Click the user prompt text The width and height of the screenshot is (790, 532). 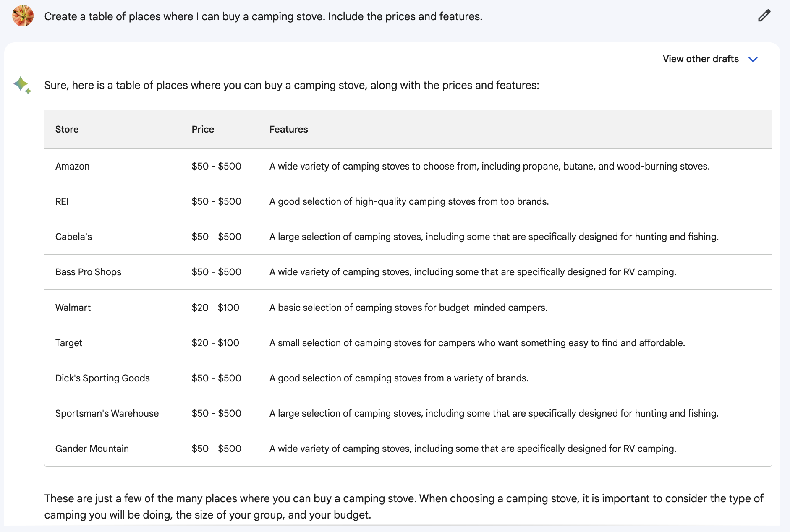click(x=263, y=16)
